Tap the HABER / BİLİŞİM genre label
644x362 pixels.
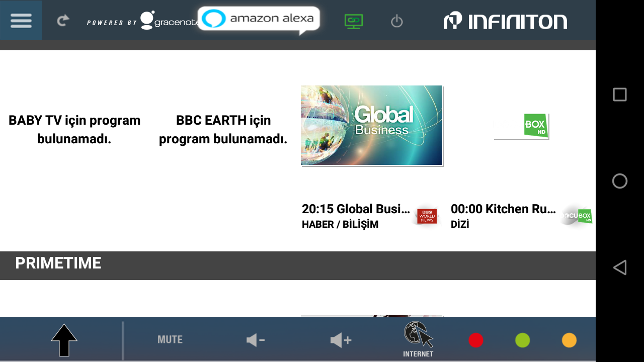340,225
